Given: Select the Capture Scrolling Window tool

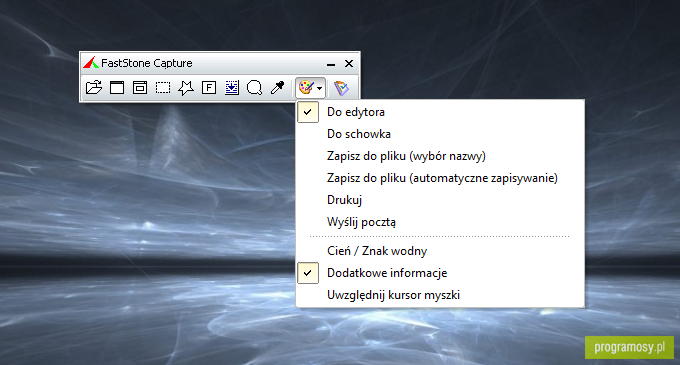Looking at the screenshot, I should click(232, 88).
